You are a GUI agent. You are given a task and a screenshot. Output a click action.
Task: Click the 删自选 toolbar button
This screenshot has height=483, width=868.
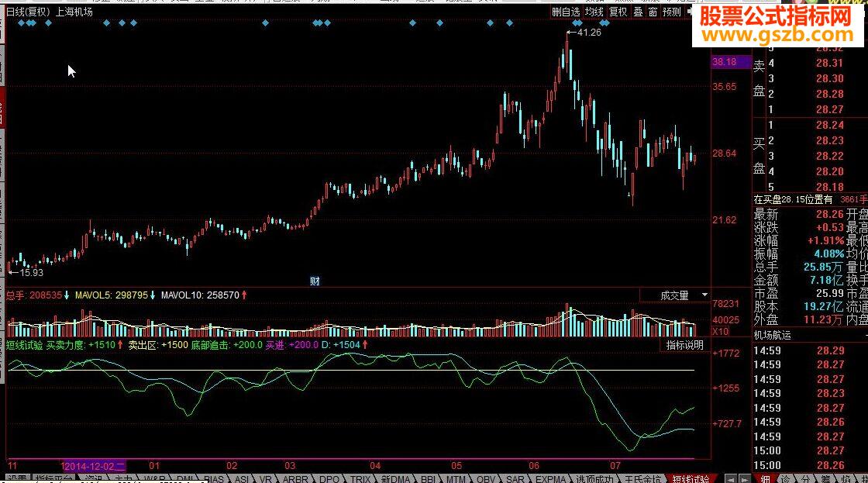point(566,12)
